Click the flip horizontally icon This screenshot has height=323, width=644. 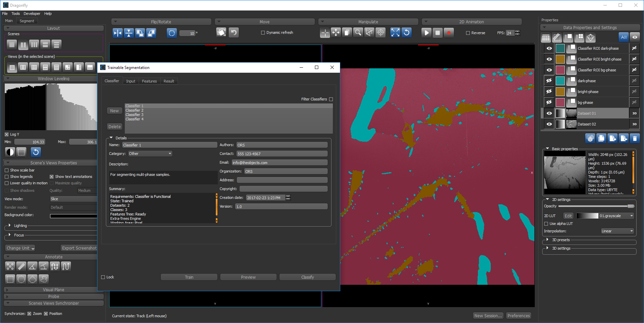[117, 33]
